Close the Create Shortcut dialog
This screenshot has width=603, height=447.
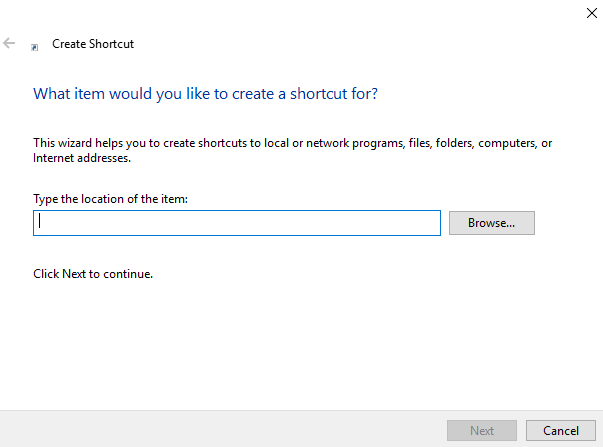pyautogui.click(x=591, y=13)
